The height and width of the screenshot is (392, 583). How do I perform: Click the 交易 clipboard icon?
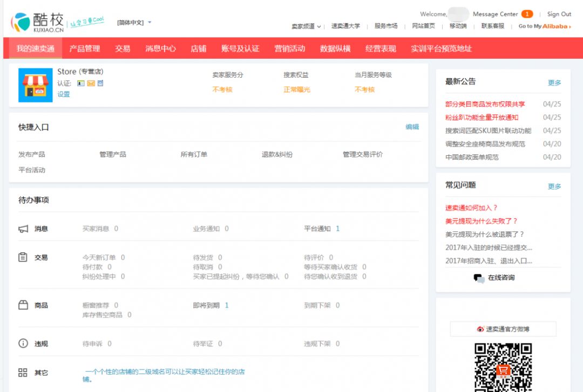(x=23, y=257)
